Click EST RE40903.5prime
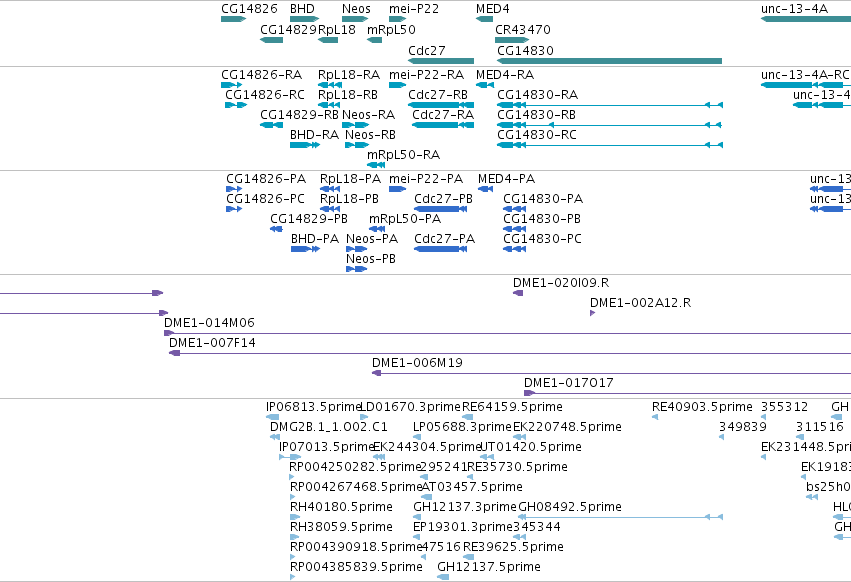 [655, 418]
